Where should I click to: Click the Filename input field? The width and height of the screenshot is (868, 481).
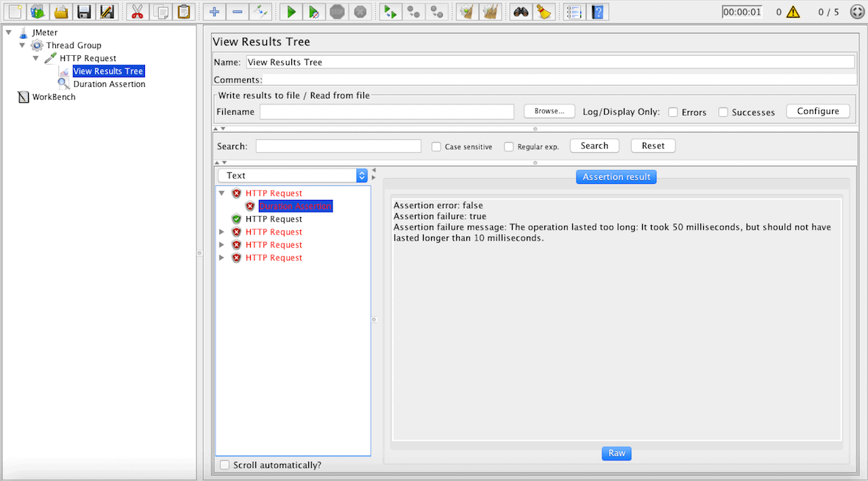[387, 112]
